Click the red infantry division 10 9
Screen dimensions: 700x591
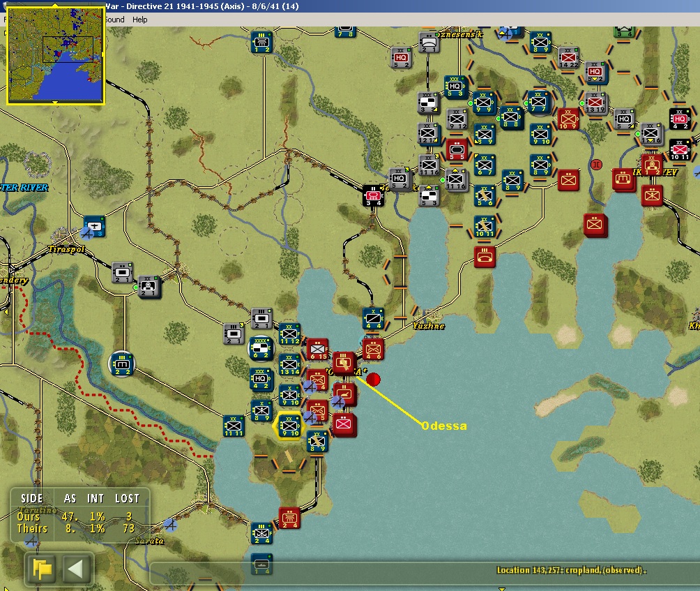pyautogui.click(x=568, y=119)
